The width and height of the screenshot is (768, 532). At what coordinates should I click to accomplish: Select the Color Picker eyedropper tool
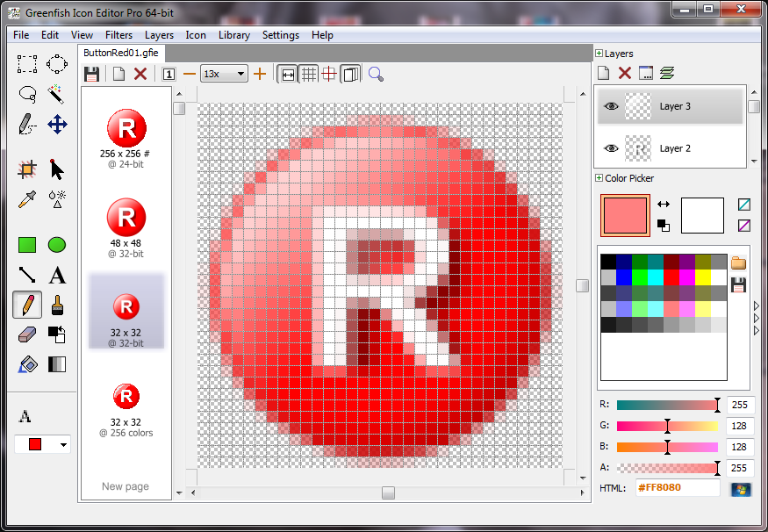coord(26,198)
